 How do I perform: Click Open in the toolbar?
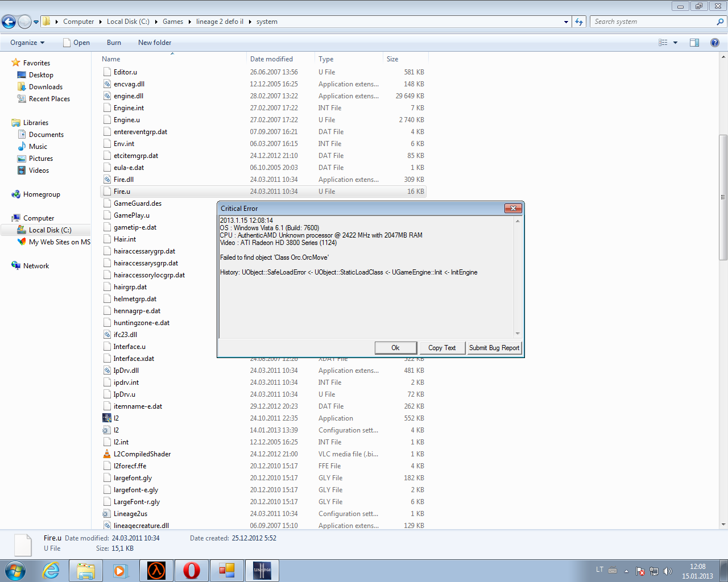[x=76, y=43]
